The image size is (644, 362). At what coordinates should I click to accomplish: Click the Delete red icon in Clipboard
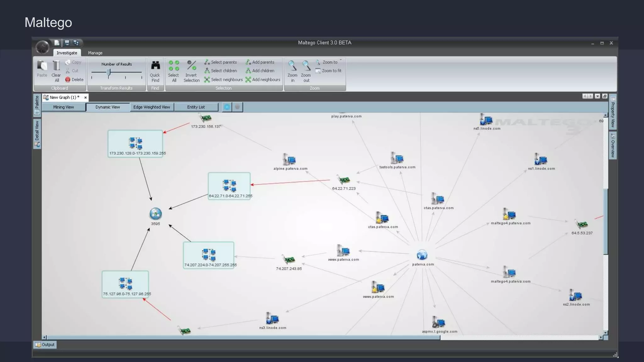tap(68, 80)
